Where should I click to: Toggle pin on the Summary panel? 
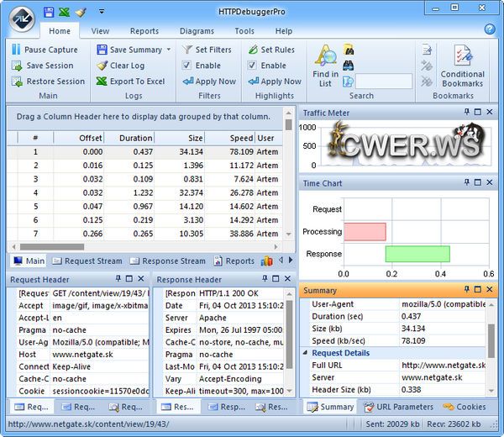[x=467, y=289]
